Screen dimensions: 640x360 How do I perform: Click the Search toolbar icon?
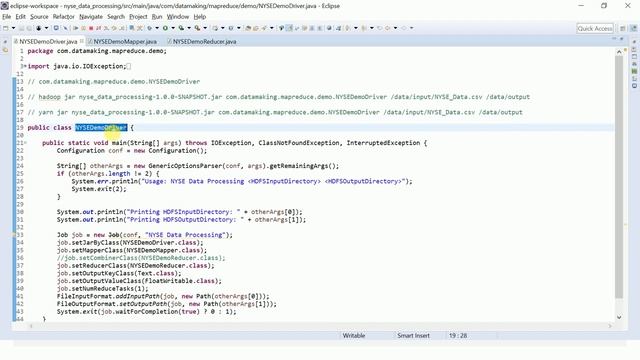264,28
